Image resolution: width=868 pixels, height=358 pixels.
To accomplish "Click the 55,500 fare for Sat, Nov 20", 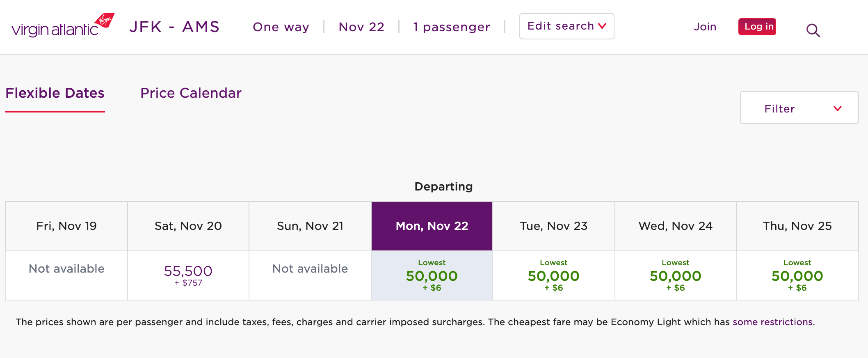I will pos(188,274).
